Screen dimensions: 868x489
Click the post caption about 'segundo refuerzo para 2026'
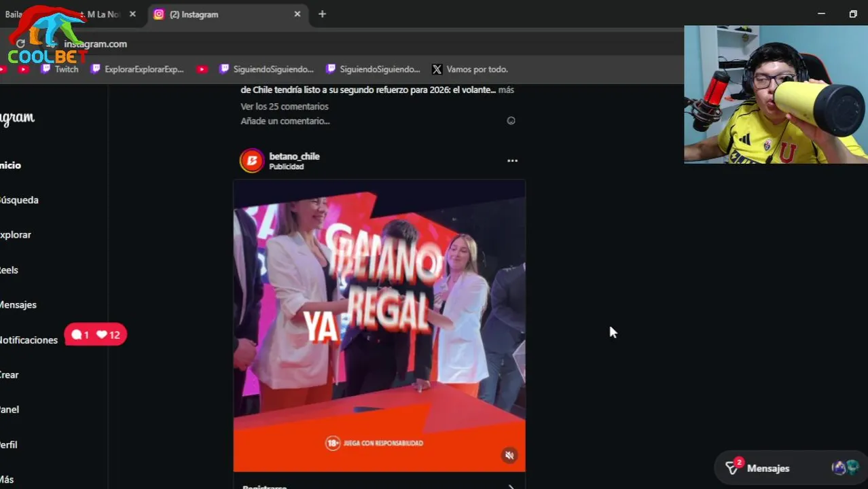pos(368,90)
